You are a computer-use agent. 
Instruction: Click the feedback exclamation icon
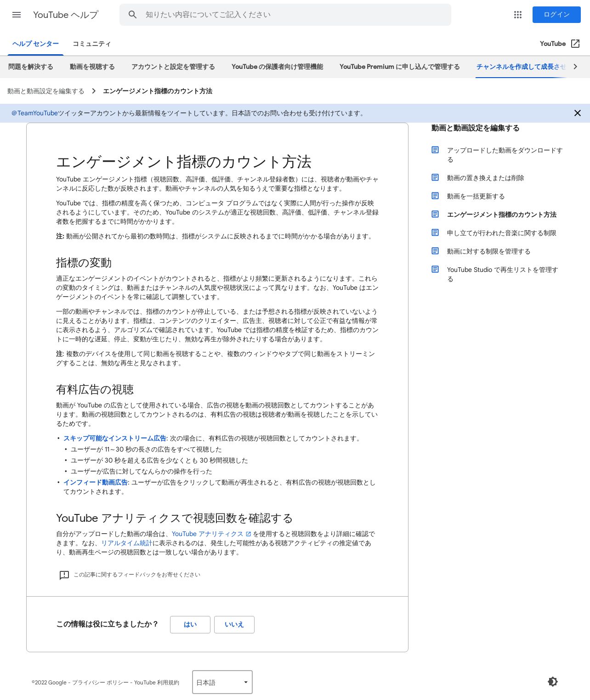[64, 575]
